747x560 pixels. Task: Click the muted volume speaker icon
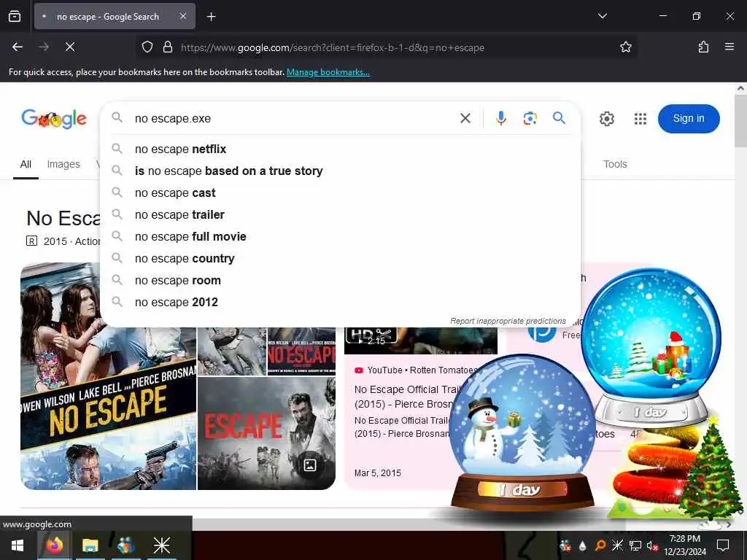(x=652, y=545)
